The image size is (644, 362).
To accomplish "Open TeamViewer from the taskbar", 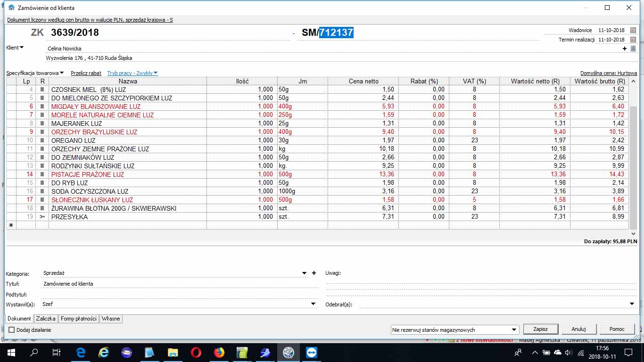I will [x=311, y=352].
